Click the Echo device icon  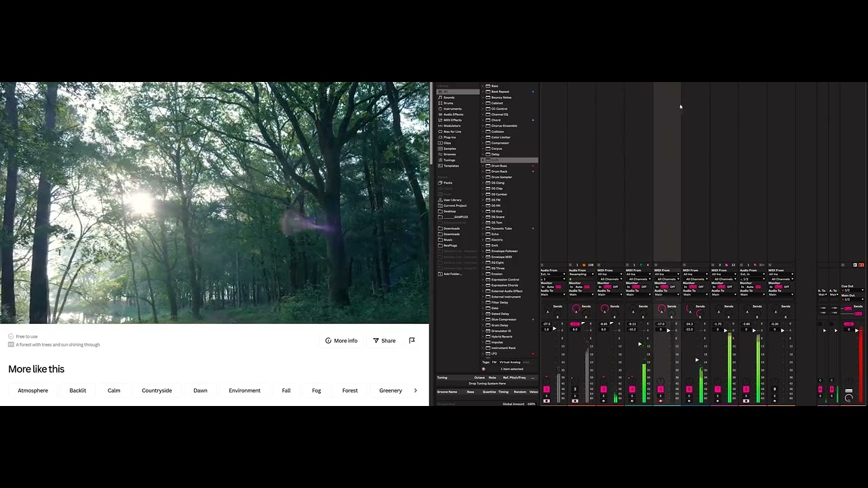pyautogui.click(x=488, y=234)
